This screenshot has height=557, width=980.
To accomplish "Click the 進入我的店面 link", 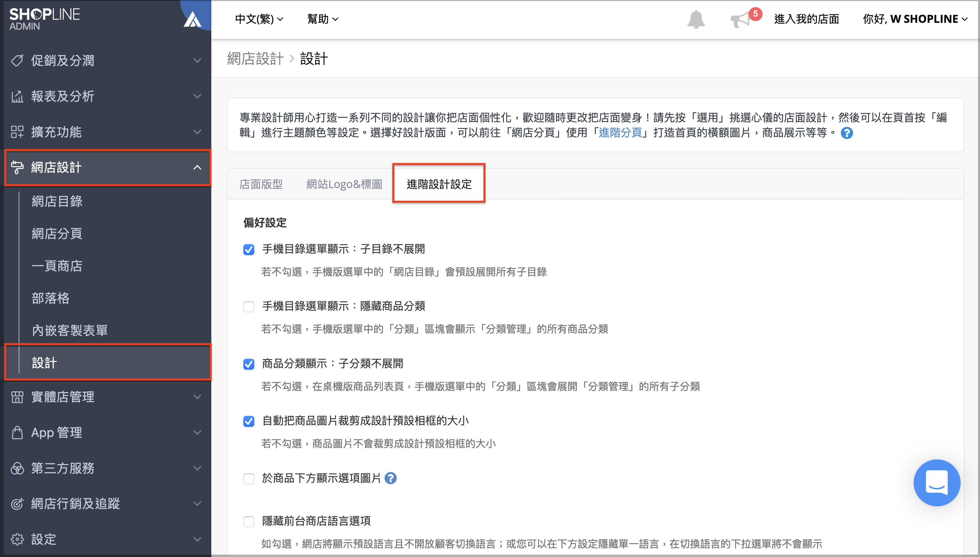I will (806, 19).
